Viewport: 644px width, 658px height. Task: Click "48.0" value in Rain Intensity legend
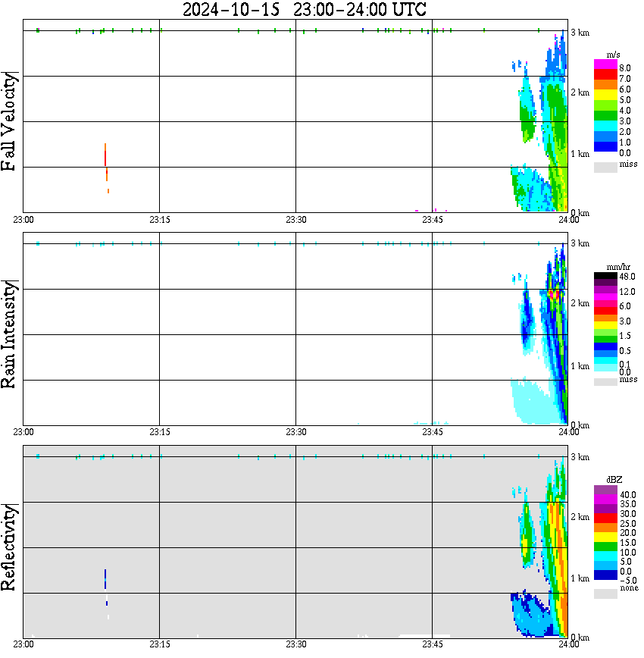(x=627, y=277)
